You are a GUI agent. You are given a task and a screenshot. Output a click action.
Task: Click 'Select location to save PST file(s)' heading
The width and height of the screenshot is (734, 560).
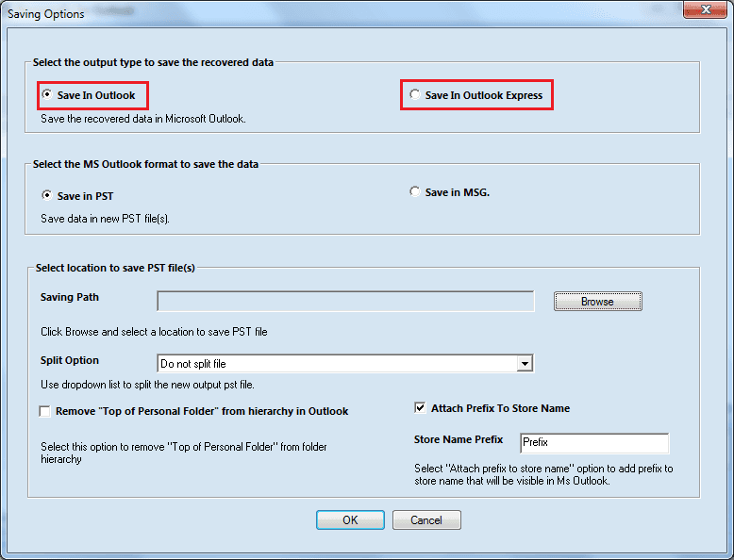coord(115,268)
